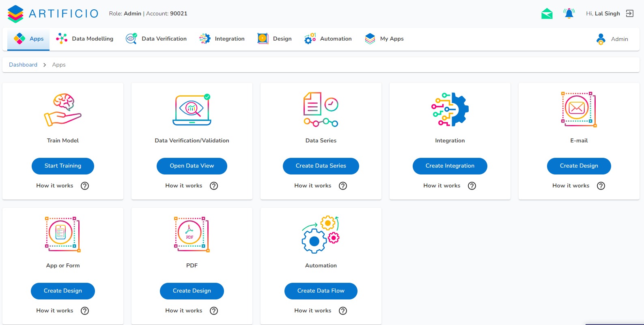The image size is (644, 325).
Task: Click the Data Verification/Validation laptop eye icon
Action: coord(192,110)
